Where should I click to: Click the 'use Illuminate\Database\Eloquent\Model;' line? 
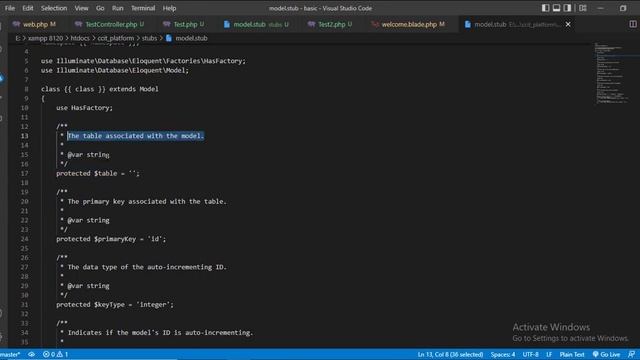tap(115, 70)
